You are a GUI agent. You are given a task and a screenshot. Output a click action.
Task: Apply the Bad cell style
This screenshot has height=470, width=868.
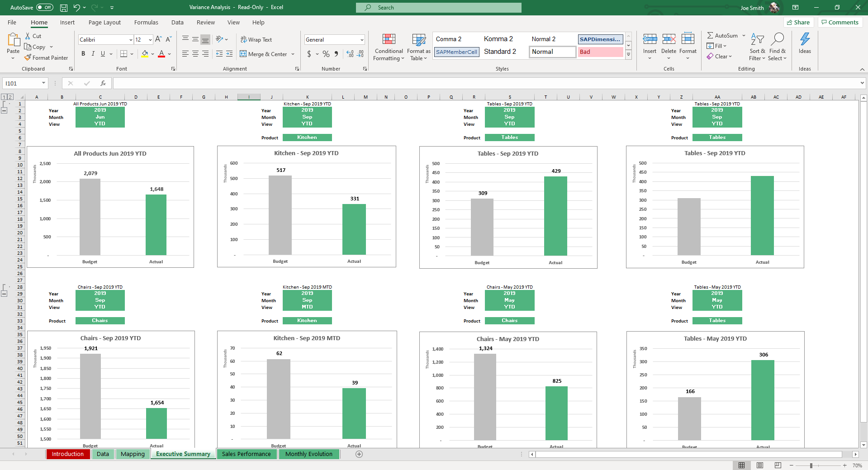(x=600, y=52)
